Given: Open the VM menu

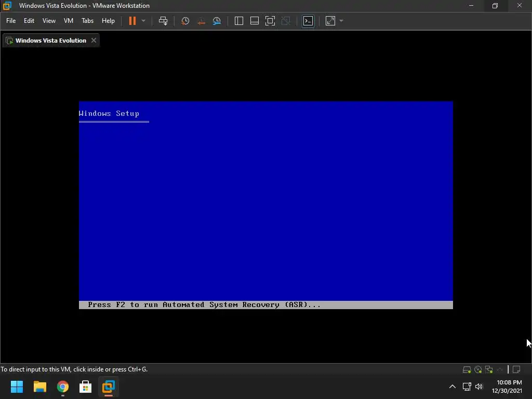Looking at the screenshot, I should tap(68, 21).
